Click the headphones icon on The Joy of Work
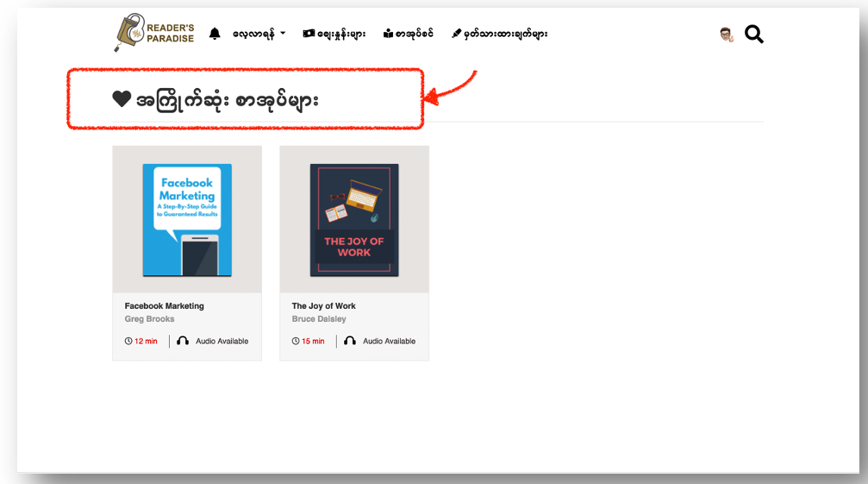 pos(350,341)
